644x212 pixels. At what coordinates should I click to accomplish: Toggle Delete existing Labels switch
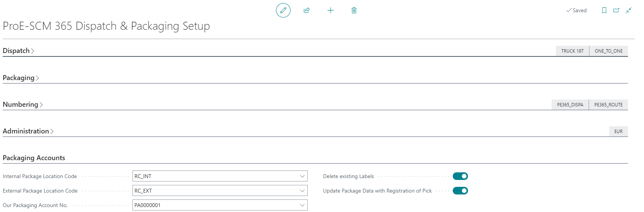pos(460,176)
